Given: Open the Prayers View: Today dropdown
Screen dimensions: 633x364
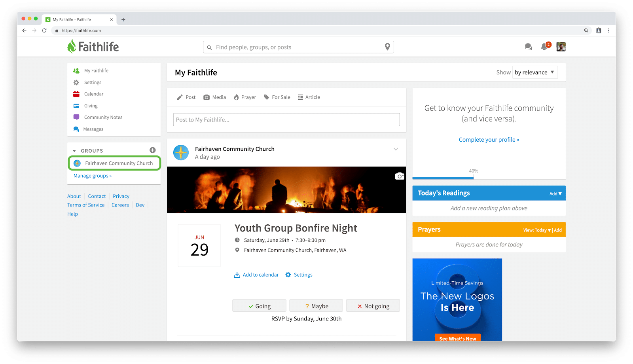Looking at the screenshot, I should click(x=537, y=230).
